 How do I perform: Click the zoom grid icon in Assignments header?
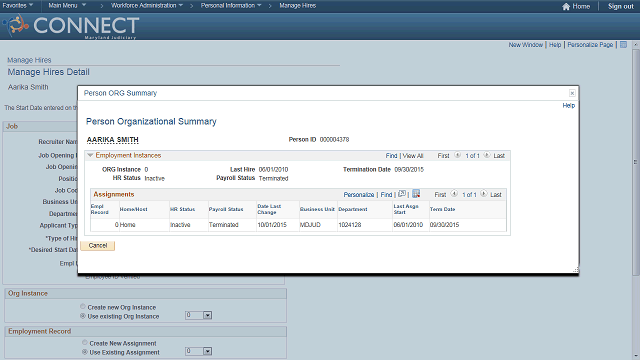pos(402,194)
